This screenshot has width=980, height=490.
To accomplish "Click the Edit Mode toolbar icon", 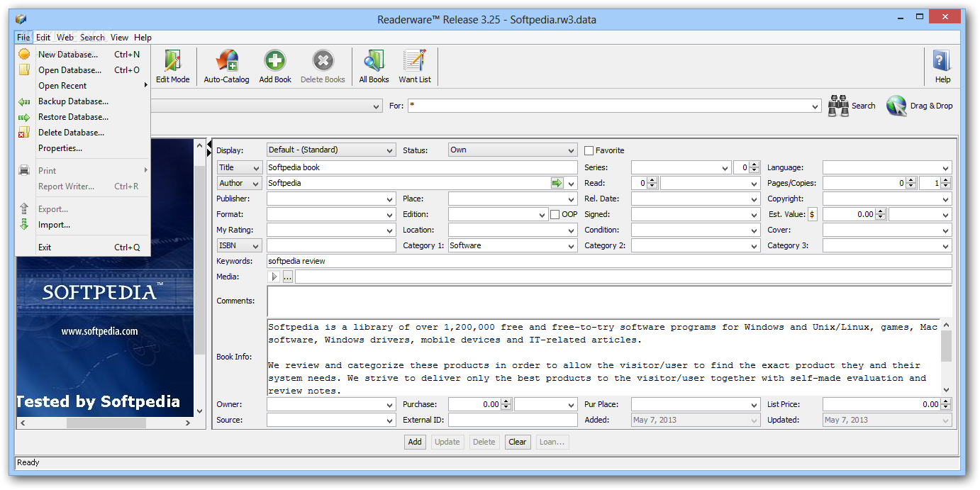I will pos(173,61).
